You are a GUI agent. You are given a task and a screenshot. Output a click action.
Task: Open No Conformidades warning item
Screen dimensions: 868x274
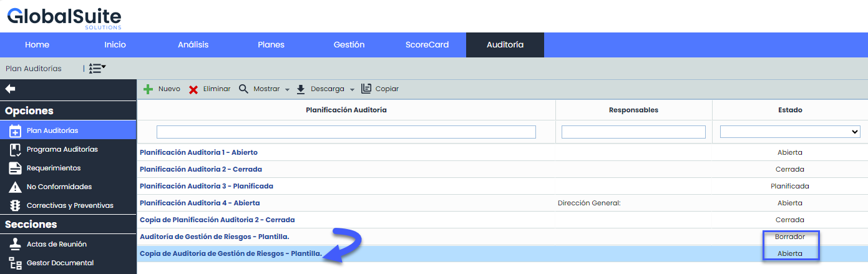[59, 187]
